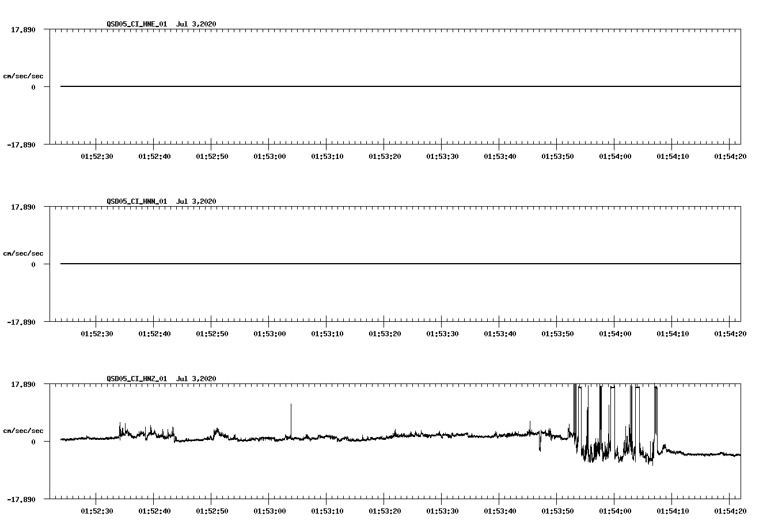Choose the 01:52:40 tick label under HNN plot
Viewport: 782px width, 532px height.
coord(154,333)
